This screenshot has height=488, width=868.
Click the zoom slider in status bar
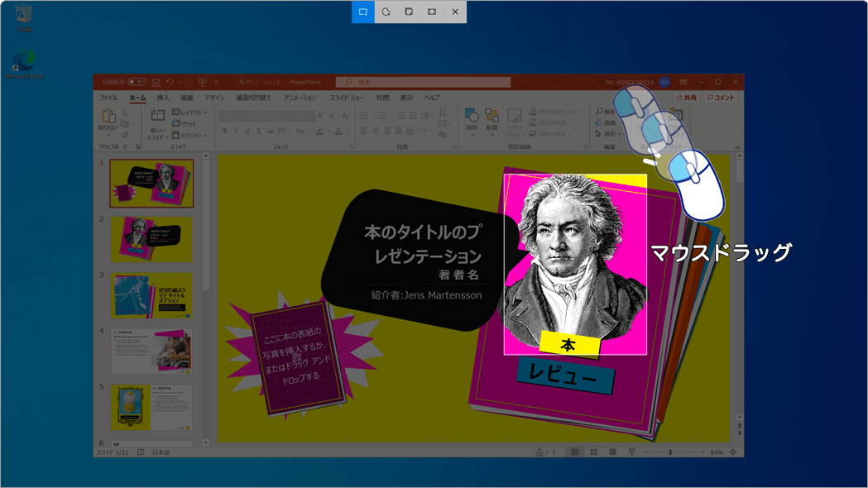click(x=674, y=452)
